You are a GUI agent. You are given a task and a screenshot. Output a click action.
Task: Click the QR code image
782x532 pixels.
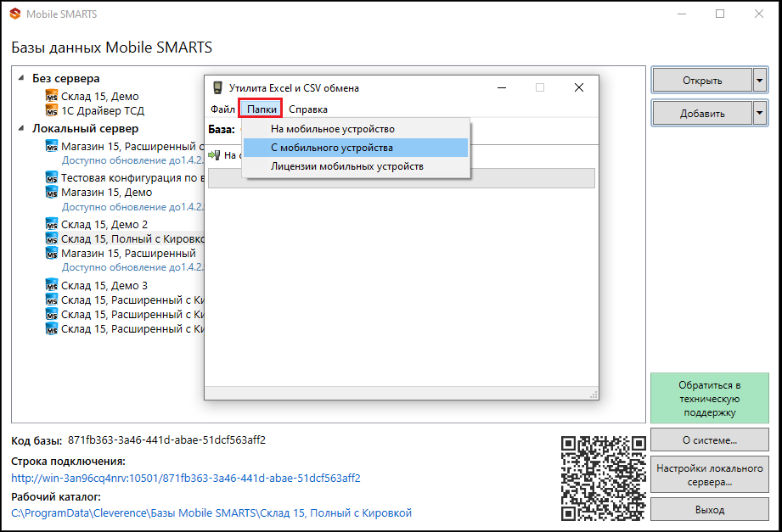coord(603,479)
